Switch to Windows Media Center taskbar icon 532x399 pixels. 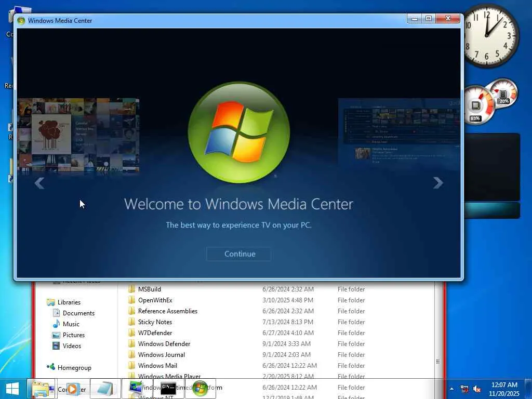(200, 389)
